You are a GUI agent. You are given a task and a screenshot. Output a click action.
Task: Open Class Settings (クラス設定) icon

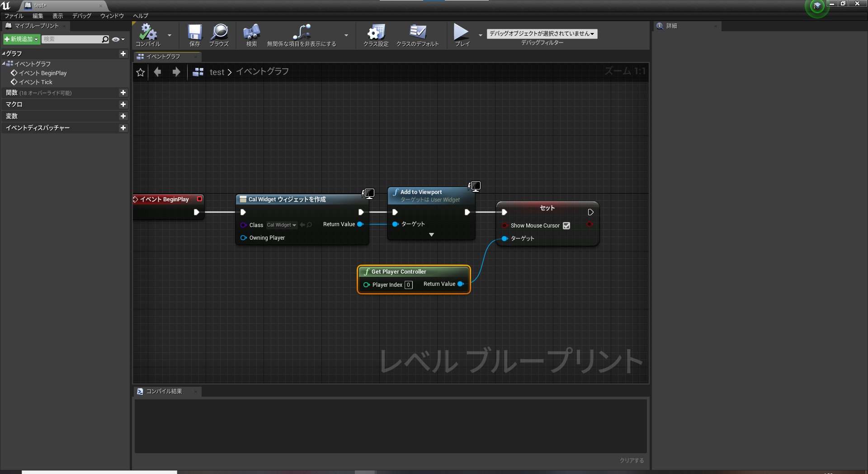pos(376,32)
